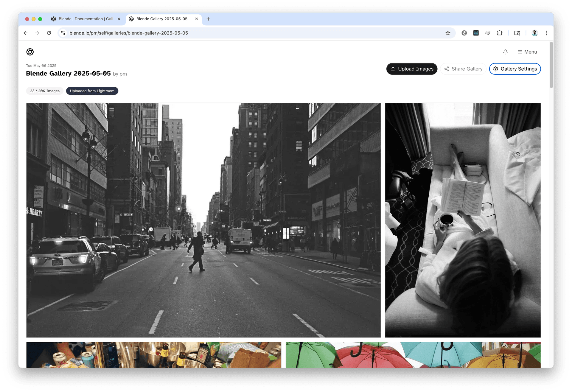
Task: Open Gallery Settings
Action: pos(515,69)
